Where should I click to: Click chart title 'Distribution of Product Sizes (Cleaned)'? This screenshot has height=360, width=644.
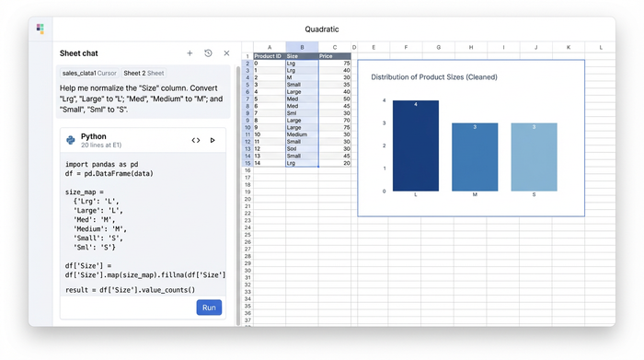434,76
